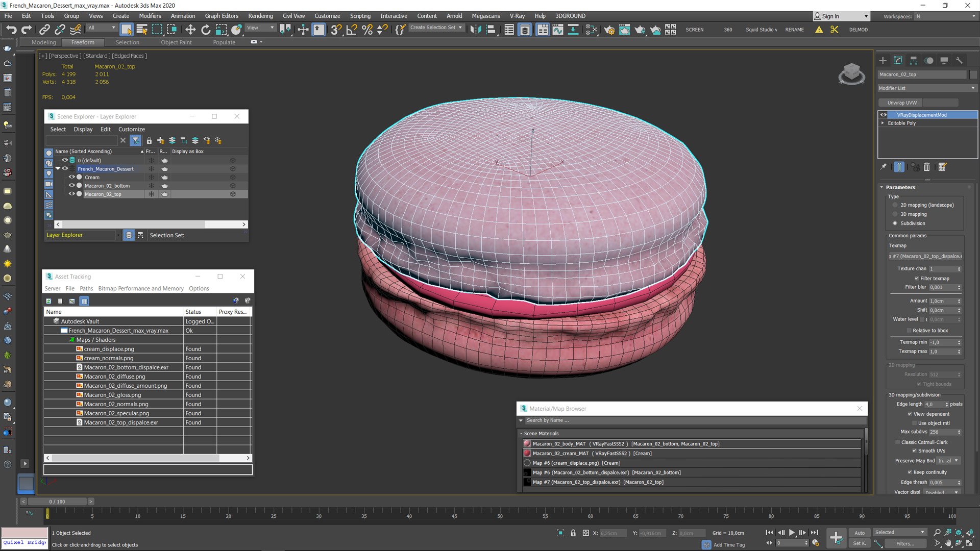Open the Create Selection Set dropdown
The width and height of the screenshot is (980, 551).
[436, 28]
